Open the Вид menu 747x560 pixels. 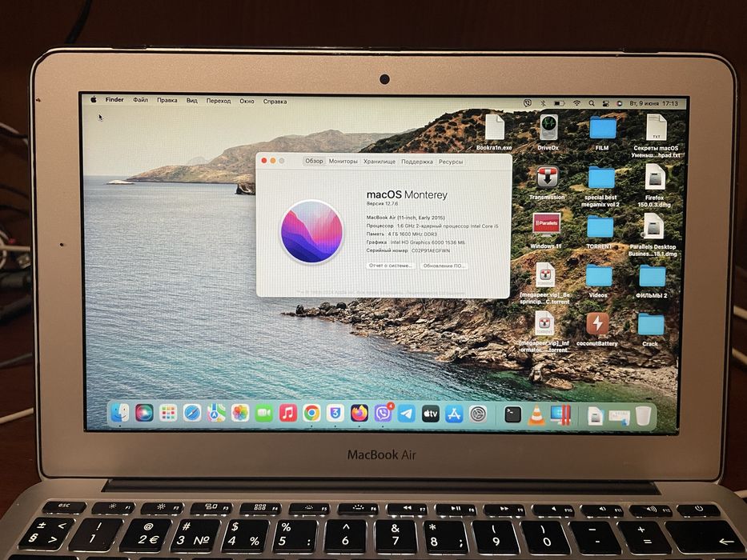tap(192, 101)
